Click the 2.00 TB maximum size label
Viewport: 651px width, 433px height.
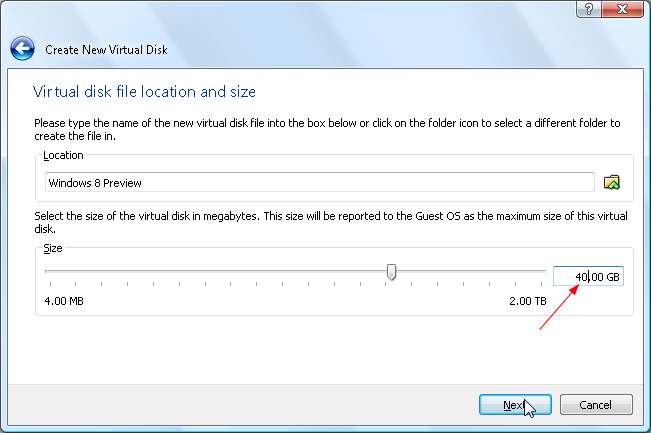tap(526, 301)
